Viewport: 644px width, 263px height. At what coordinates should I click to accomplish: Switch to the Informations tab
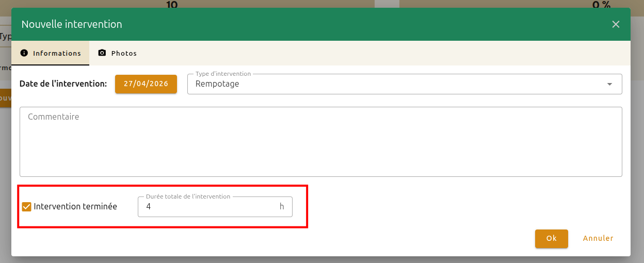(x=51, y=53)
